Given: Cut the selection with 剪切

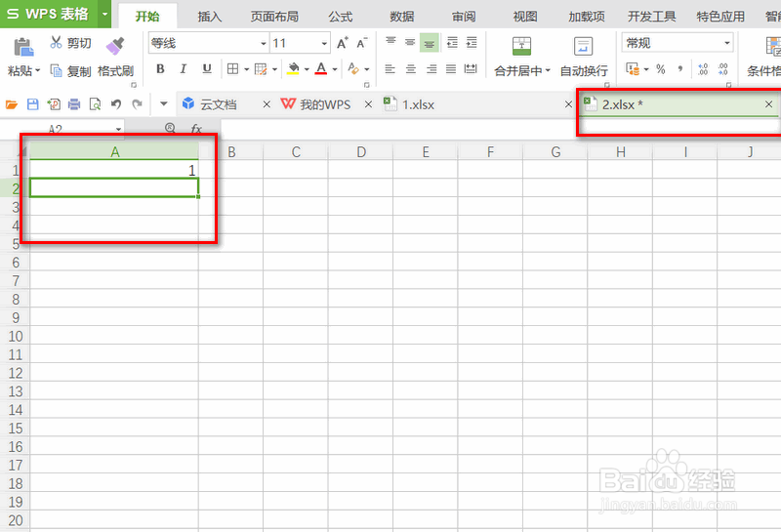Looking at the screenshot, I should [70, 43].
